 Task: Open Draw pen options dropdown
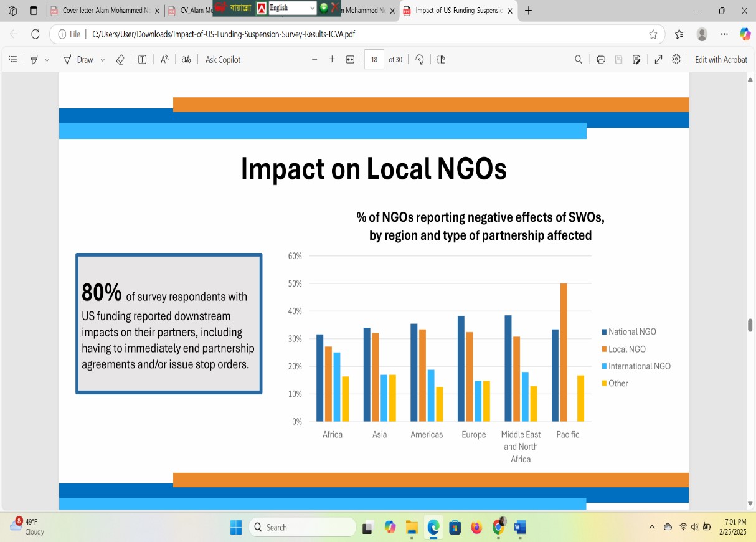[103, 60]
